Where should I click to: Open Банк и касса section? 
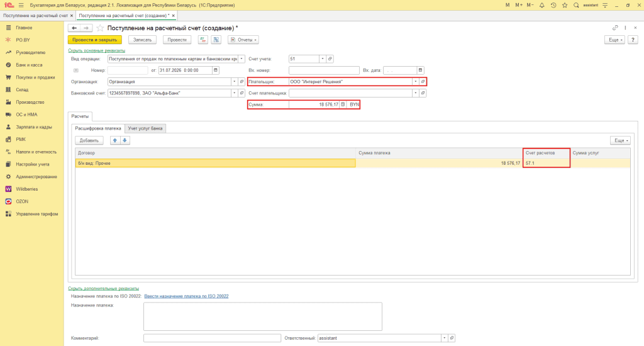[x=29, y=65]
